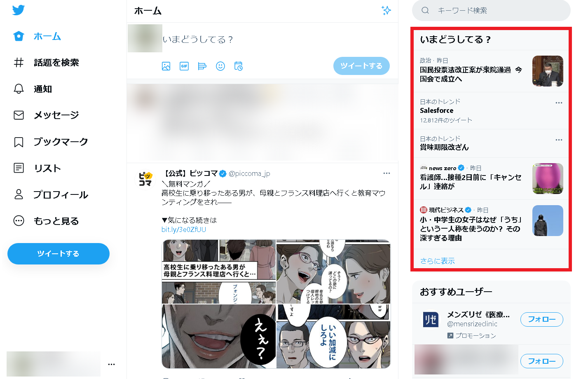Open more options for 賞味期限改ざん trend
This screenshot has width=588, height=379.
[x=559, y=140]
